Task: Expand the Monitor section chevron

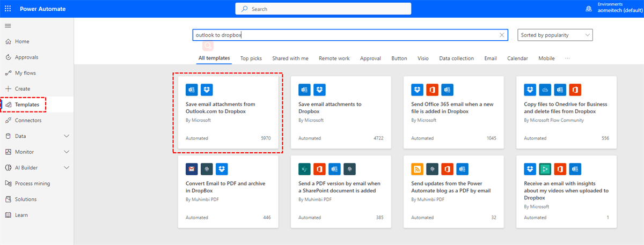Action: 67,152
